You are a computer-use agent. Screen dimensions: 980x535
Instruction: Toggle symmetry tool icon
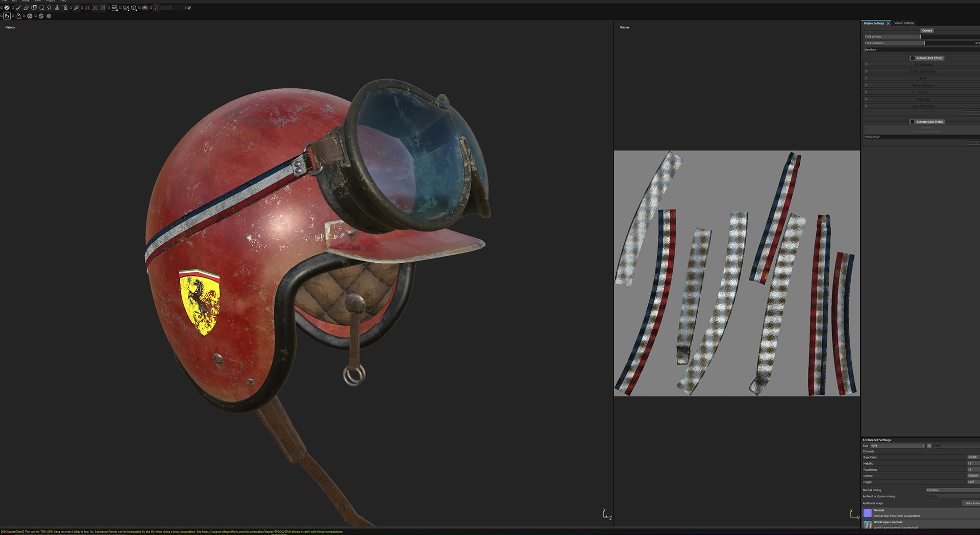[87, 8]
